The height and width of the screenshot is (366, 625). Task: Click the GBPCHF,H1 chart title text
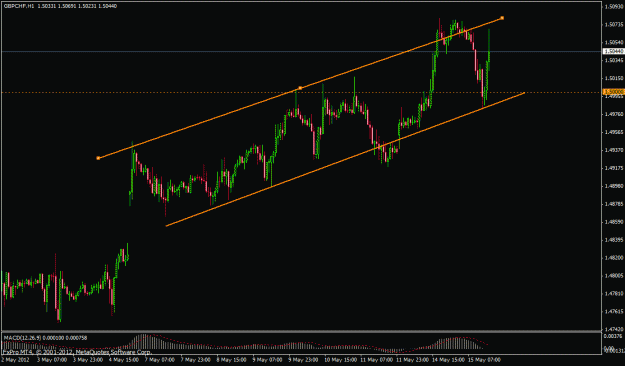[19, 6]
